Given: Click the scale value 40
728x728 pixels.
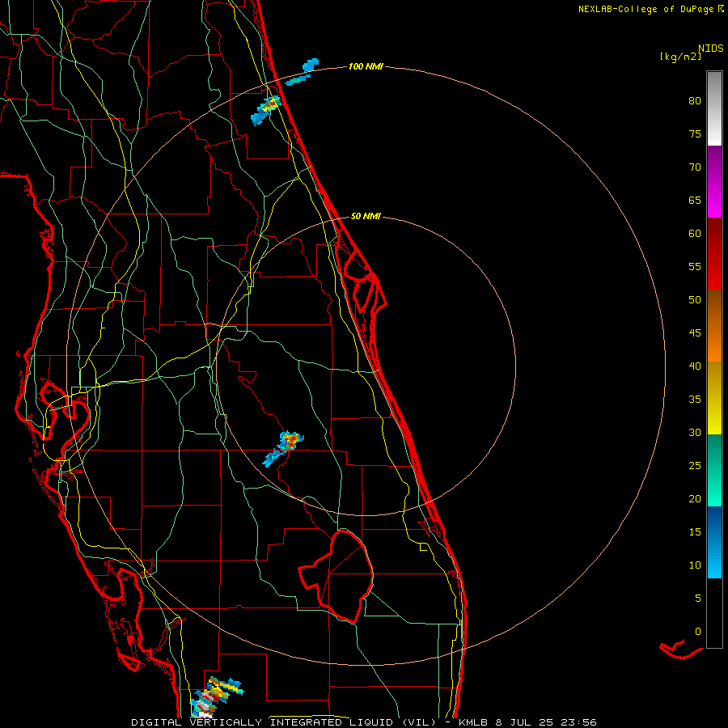Looking at the screenshot, I should pyautogui.click(x=695, y=366).
